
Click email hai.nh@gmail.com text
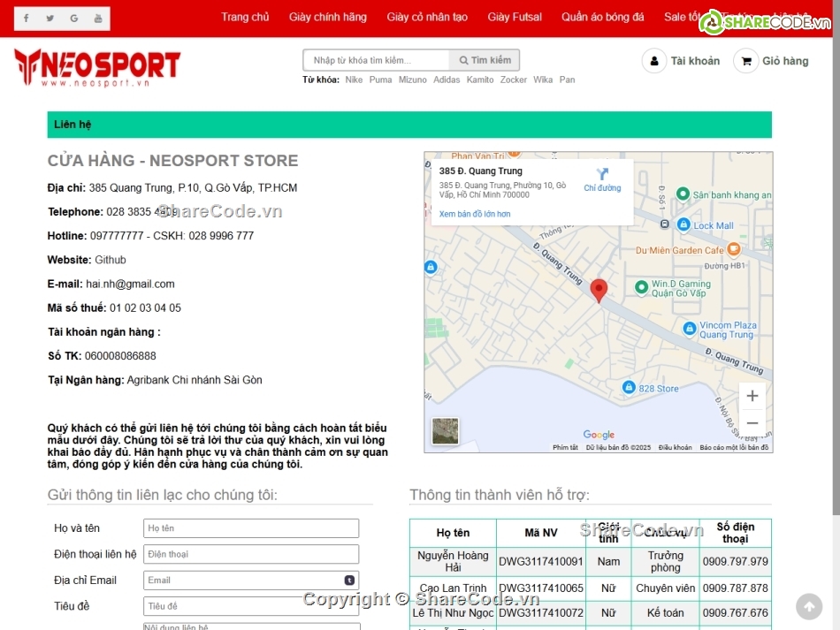tap(130, 285)
